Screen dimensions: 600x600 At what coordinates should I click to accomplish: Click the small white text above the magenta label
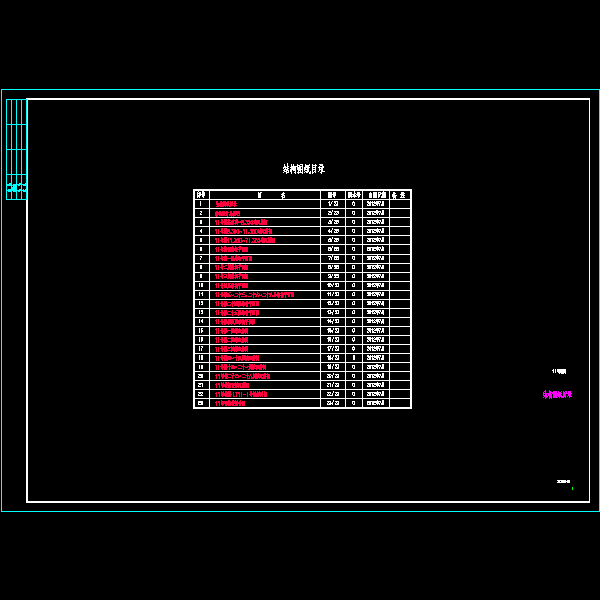(559, 370)
